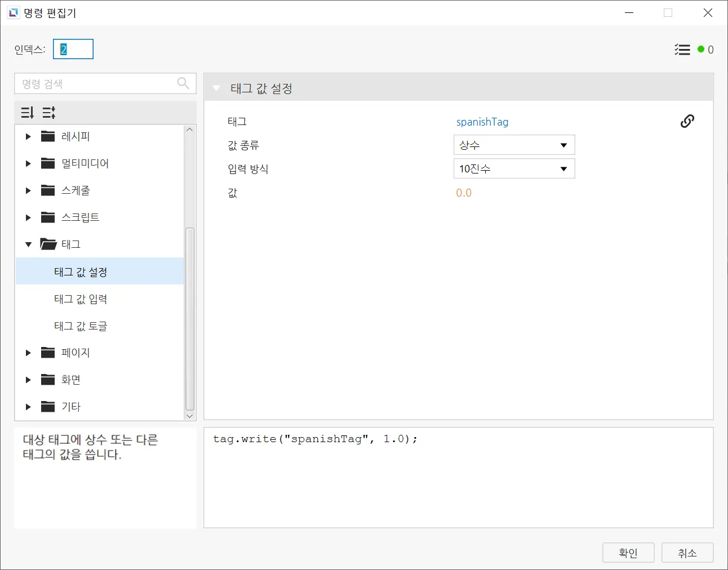Click the expand-all icon above the command tree

27,113
